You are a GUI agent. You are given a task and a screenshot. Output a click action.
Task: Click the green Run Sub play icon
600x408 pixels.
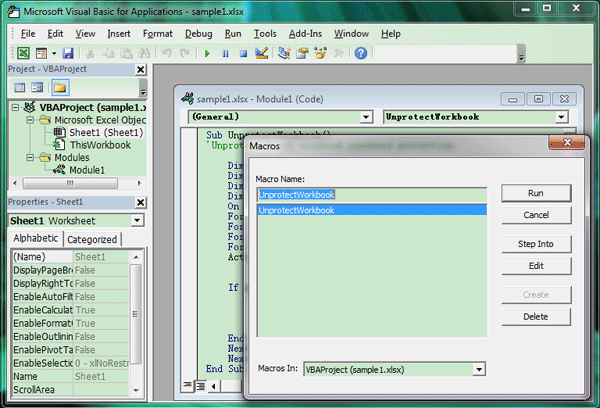[207, 54]
